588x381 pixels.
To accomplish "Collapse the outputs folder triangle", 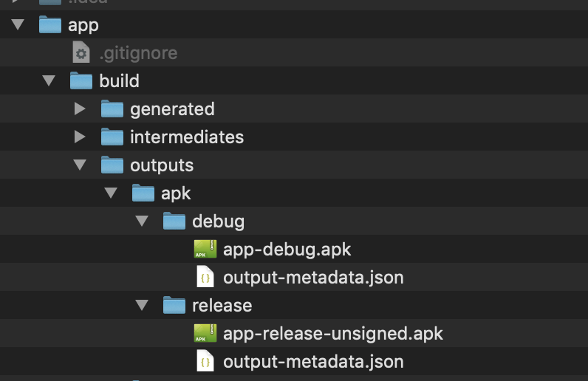I will tap(80, 165).
